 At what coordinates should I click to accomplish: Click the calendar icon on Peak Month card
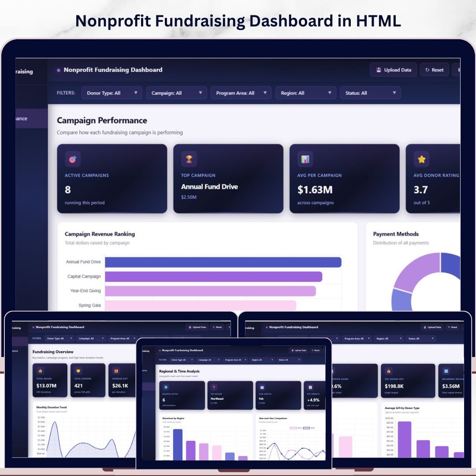tap(262, 387)
